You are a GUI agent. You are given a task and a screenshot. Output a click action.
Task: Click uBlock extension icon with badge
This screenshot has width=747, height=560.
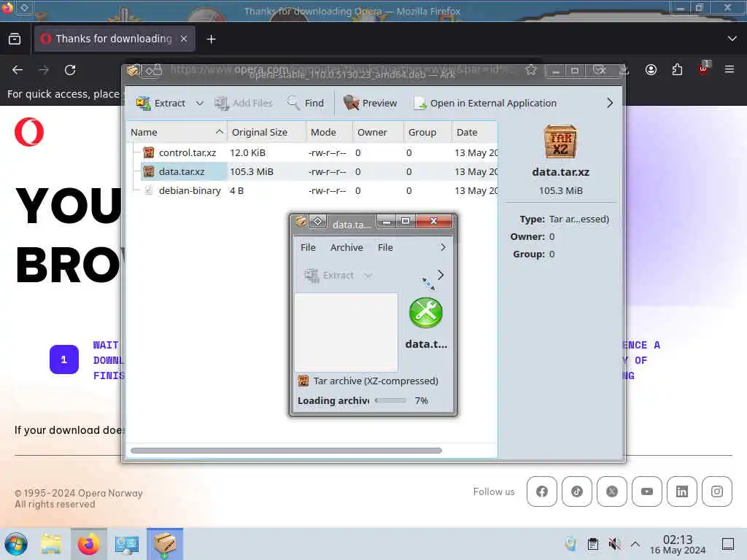pos(703,69)
